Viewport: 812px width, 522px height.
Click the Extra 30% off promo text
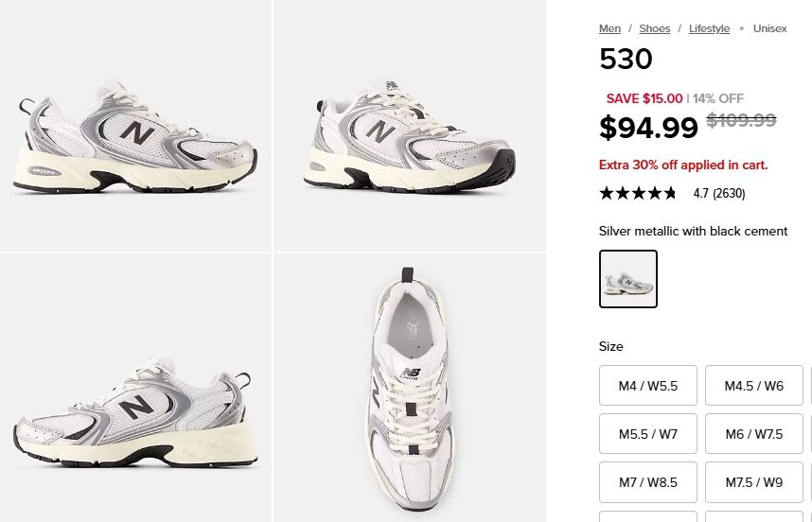(683, 165)
